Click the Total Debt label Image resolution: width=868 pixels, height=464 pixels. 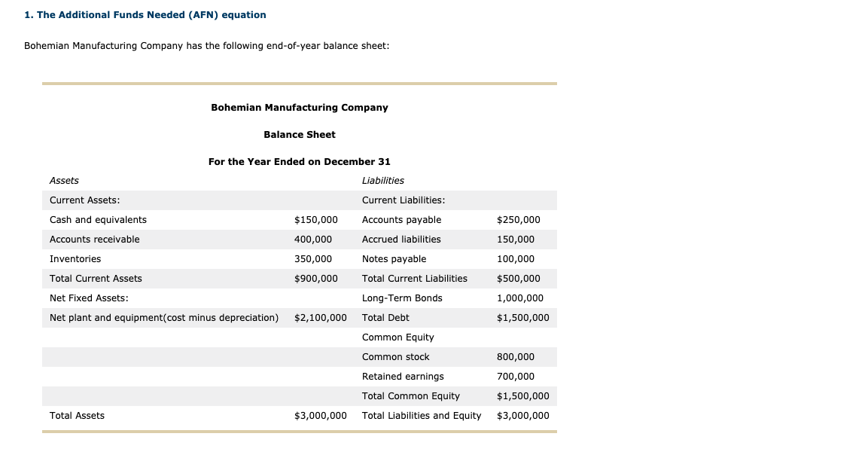coord(385,318)
